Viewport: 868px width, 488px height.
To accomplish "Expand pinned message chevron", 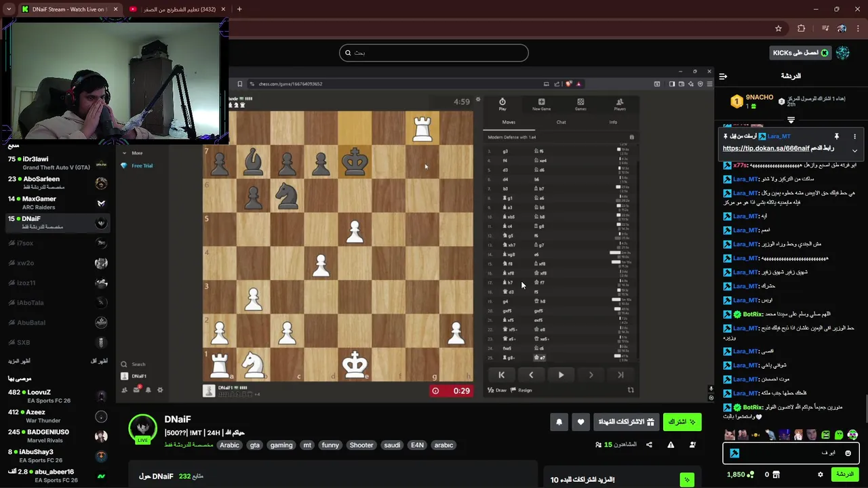I will (x=854, y=150).
